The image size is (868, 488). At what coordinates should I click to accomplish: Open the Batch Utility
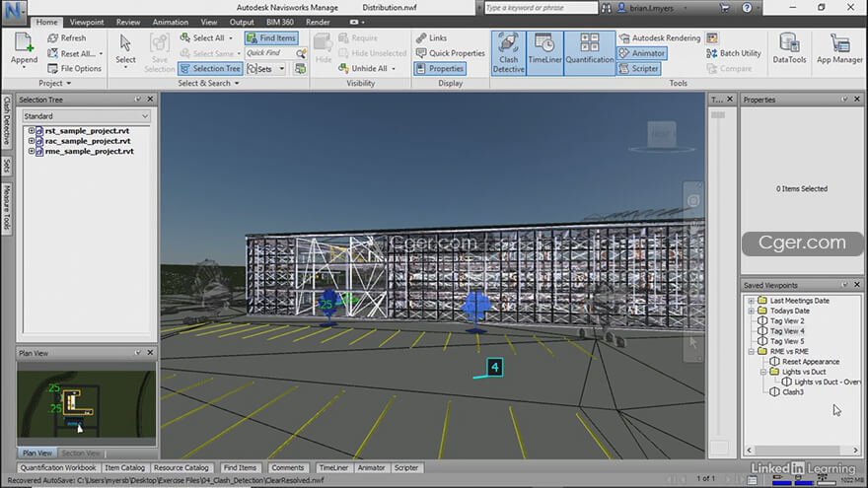tap(734, 53)
